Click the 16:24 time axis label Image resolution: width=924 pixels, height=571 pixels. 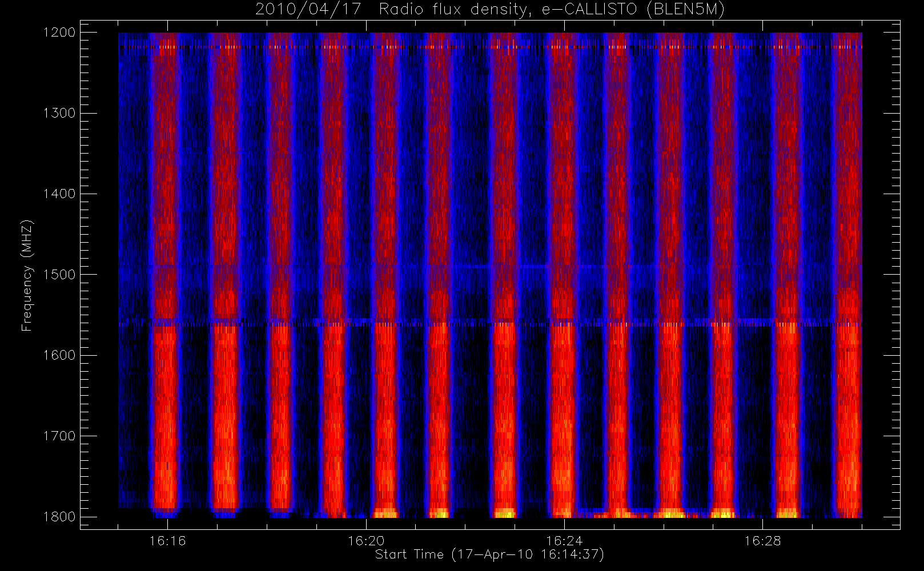564,541
